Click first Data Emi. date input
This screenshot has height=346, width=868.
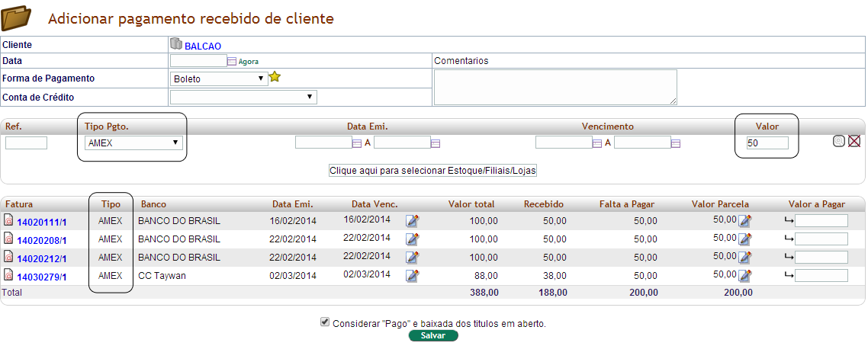[x=324, y=143]
